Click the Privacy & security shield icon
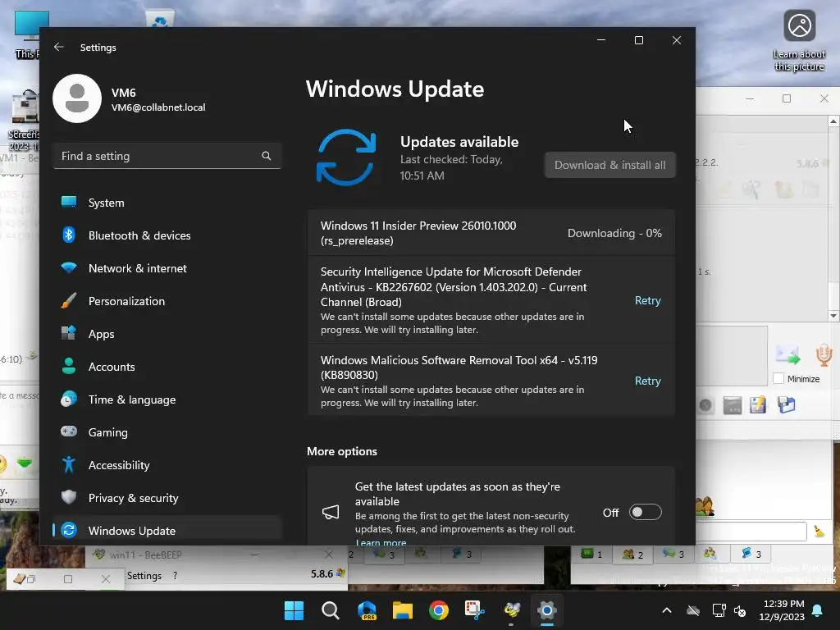Viewport: 840px width, 630px height. coord(69,497)
